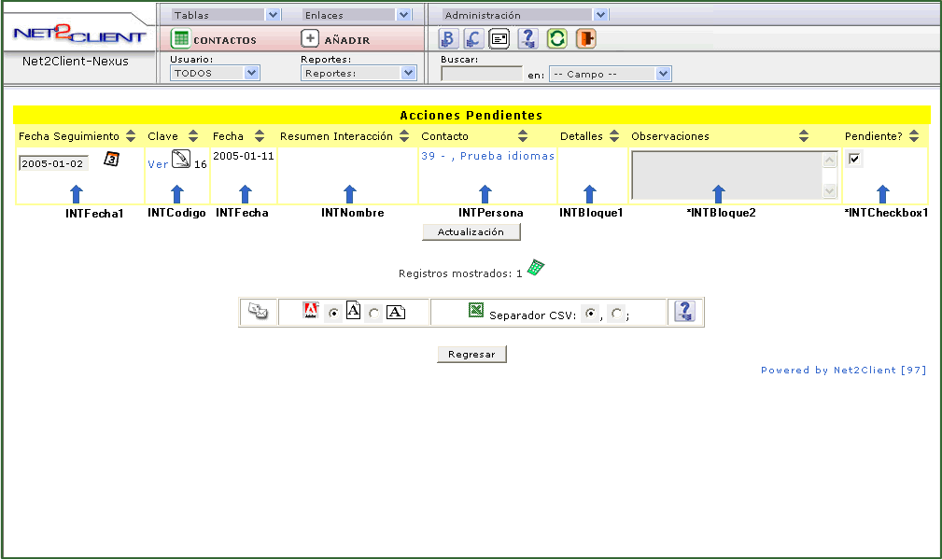Open the Usuario dropdown showing TODOS

[215, 73]
